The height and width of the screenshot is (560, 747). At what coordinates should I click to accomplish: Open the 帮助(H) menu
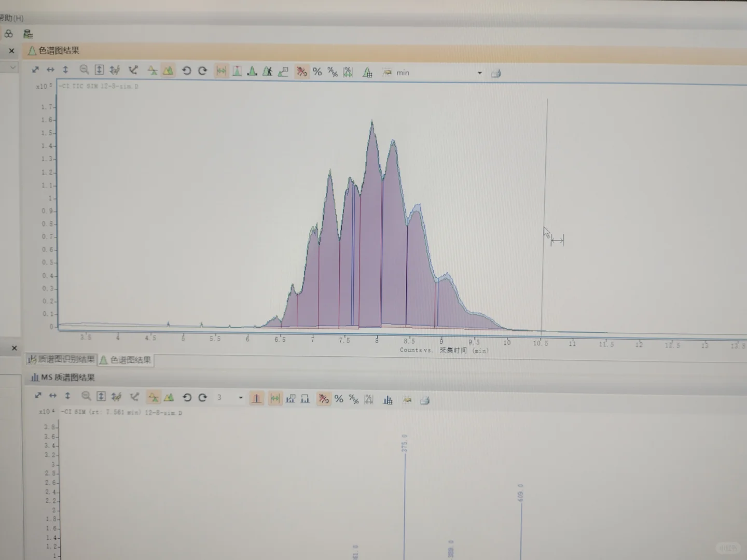(x=11, y=18)
